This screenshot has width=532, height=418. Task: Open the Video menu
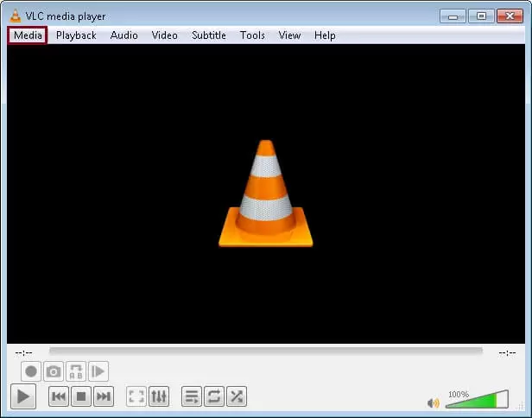tap(165, 35)
